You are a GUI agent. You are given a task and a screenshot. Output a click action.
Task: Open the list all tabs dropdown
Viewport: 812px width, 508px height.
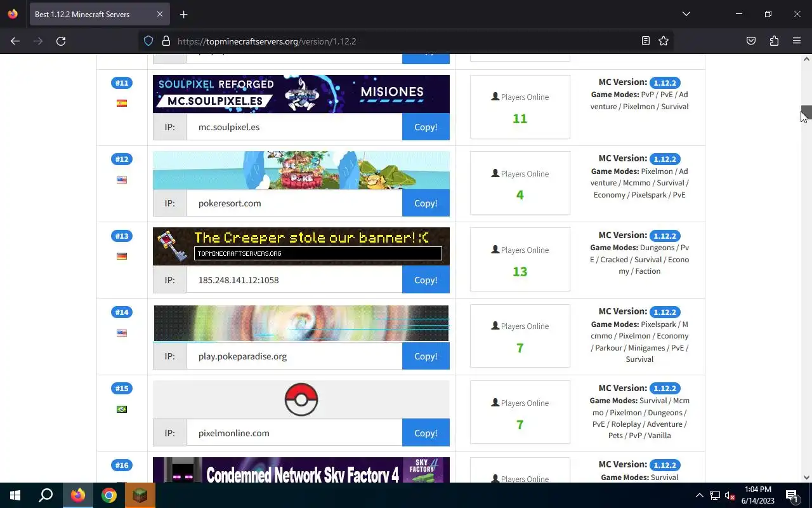[686, 14]
